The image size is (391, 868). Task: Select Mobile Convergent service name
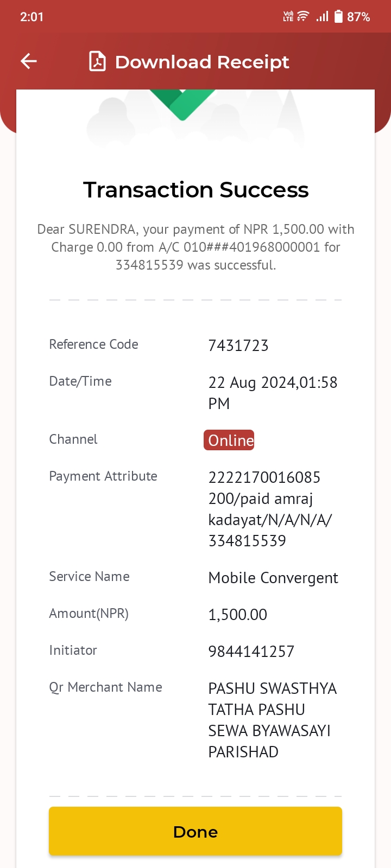coord(273,578)
